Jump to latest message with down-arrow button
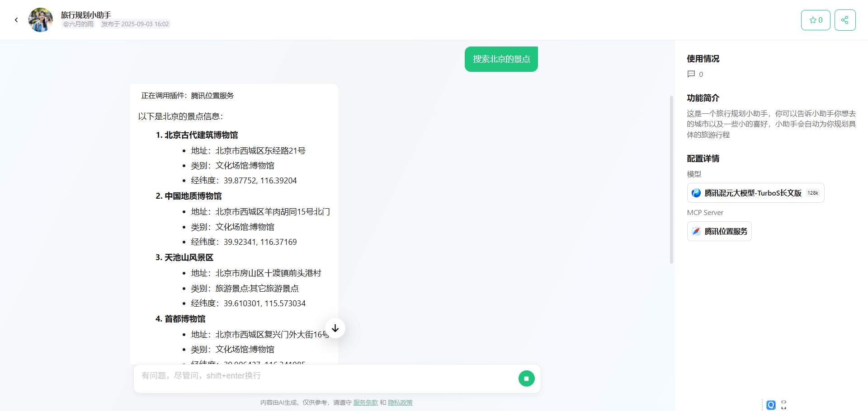868x411 pixels. click(x=335, y=328)
